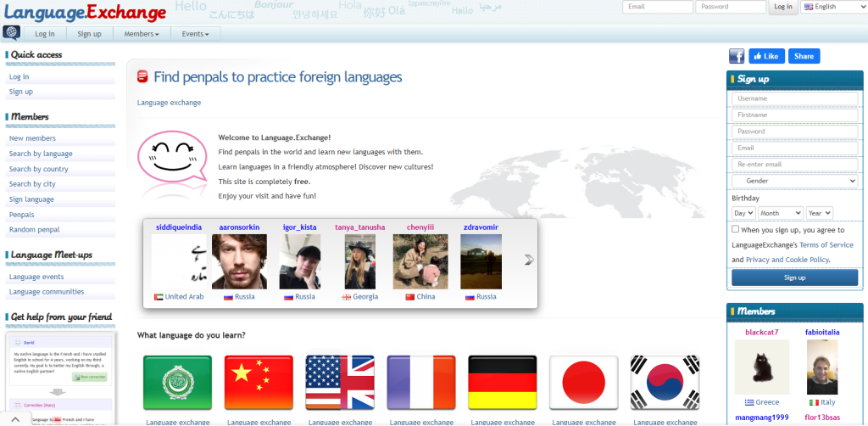Show next members with carousel arrow
This screenshot has height=426, width=868.
[x=529, y=260]
